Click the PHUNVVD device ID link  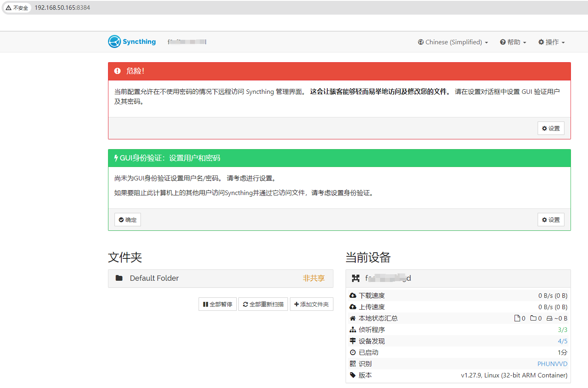tap(552, 364)
